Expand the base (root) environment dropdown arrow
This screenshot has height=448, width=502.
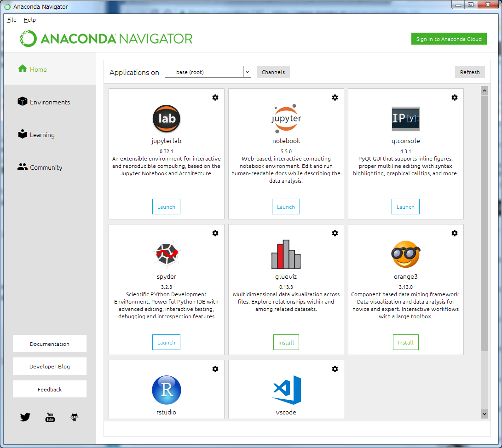(247, 72)
